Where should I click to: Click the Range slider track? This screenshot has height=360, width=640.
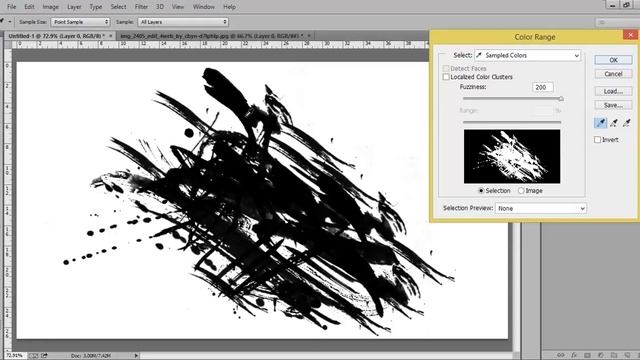[x=512, y=122]
